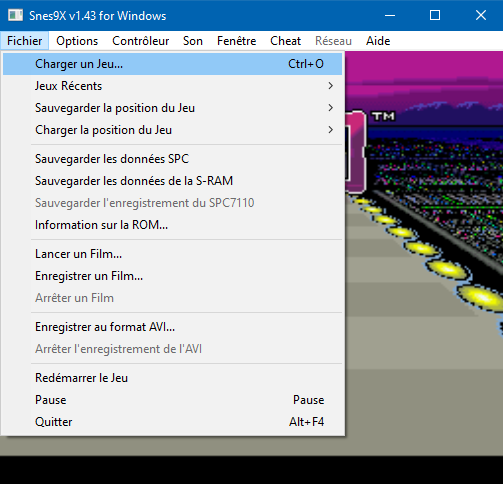This screenshot has height=484, width=503.
Task: Choose Sauvegarder les données de la S-RAM
Action: click(172, 181)
